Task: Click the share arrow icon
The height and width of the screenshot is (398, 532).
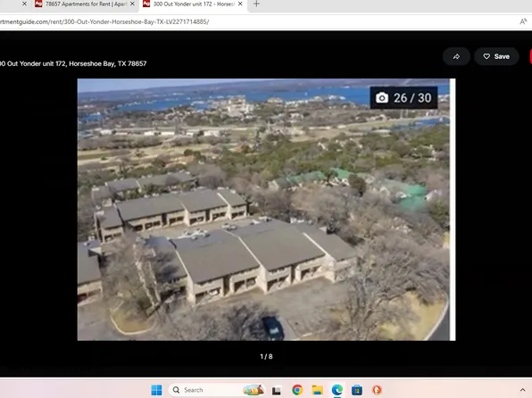Action: [456, 56]
